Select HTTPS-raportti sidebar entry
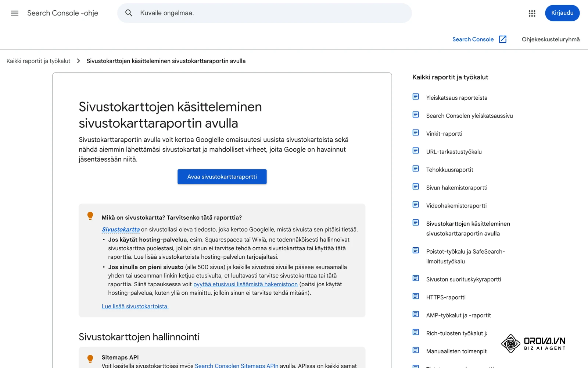 (446, 298)
